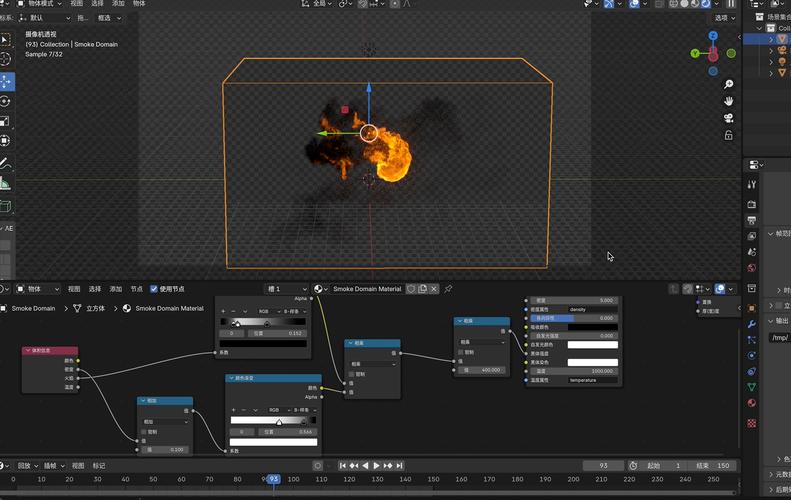Open the 标记 menu in timeline header
This screenshot has height=500, width=791.
click(99, 465)
